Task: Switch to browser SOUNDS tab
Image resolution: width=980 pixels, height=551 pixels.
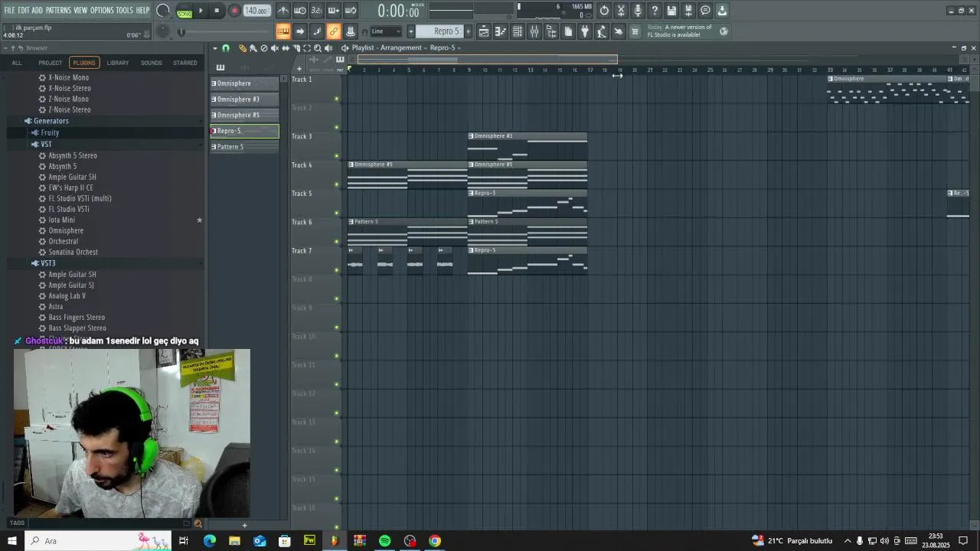Action: (x=152, y=63)
